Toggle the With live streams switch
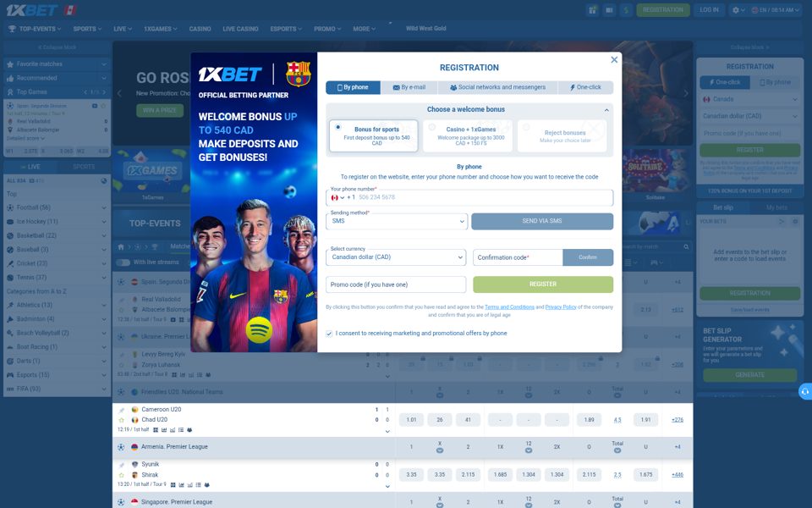Image resolution: width=812 pixels, height=508 pixels. coord(123,262)
